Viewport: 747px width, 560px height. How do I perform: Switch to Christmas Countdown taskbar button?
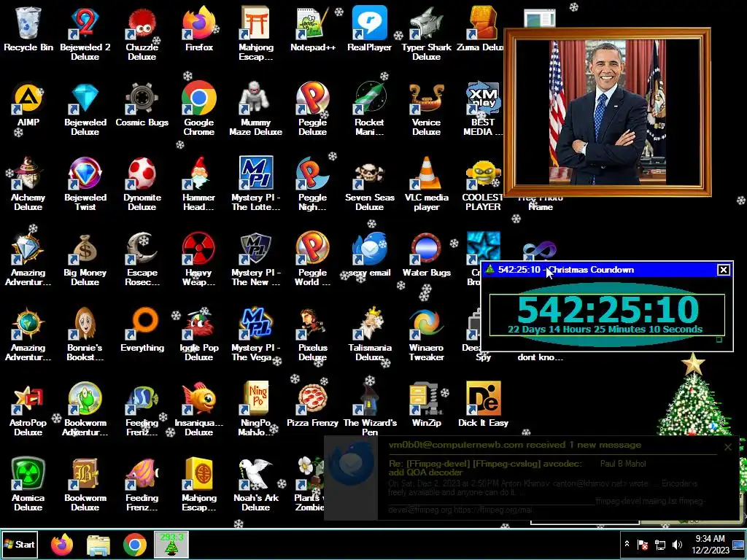[x=171, y=544]
